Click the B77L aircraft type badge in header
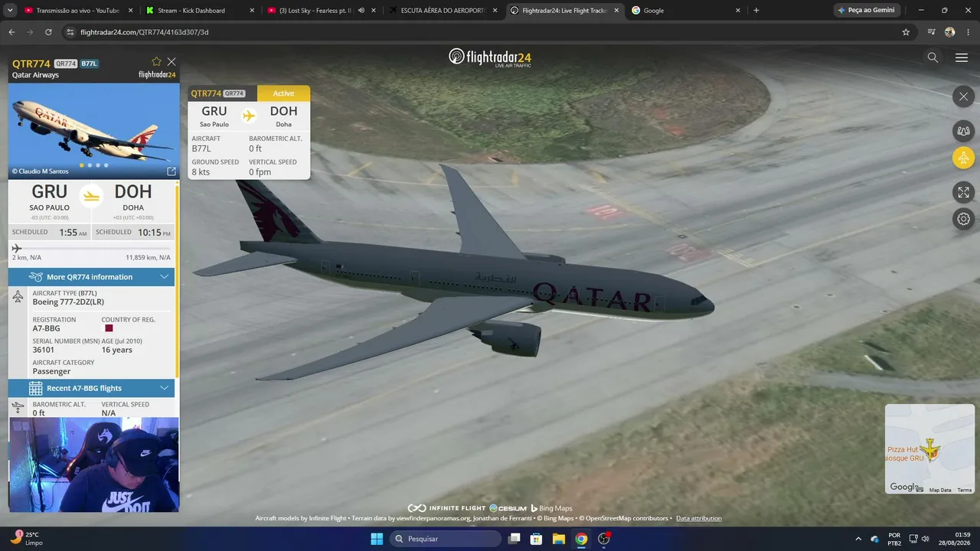This screenshot has width=980, height=551. coord(90,64)
